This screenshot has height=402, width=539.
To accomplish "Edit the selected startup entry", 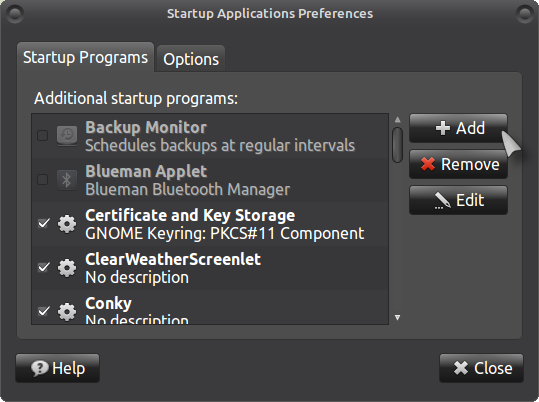I will tap(458, 200).
